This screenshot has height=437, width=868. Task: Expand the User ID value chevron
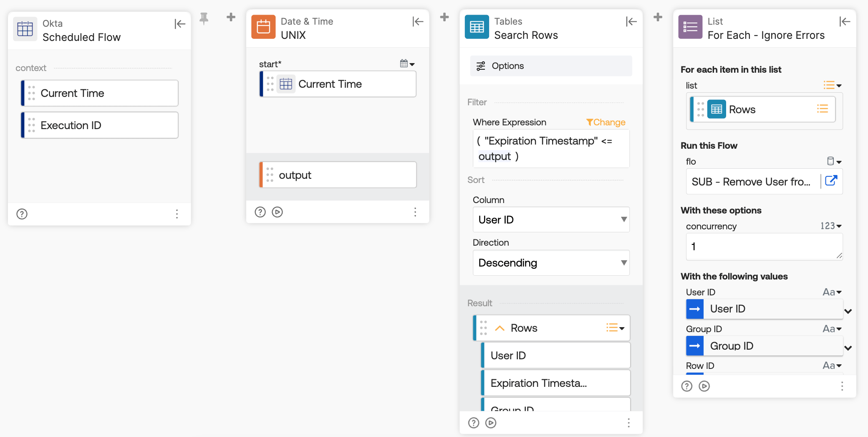coord(848,311)
